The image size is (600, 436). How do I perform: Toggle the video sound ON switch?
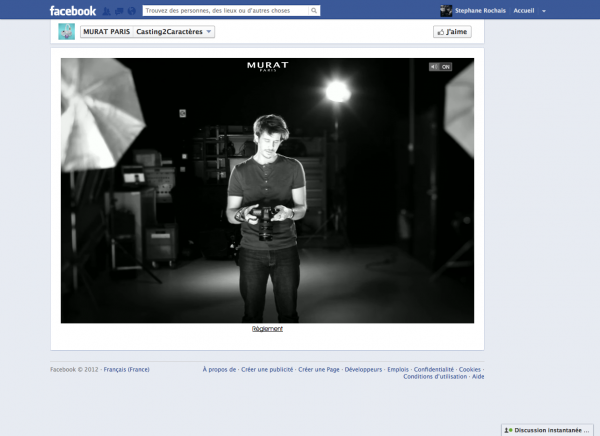(x=441, y=67)
